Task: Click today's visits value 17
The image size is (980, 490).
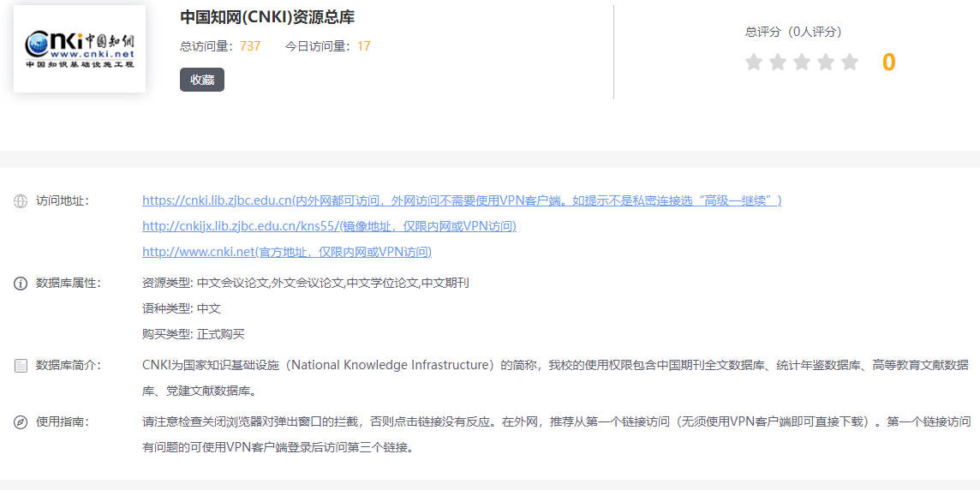Action: click(x=364, y=45)
